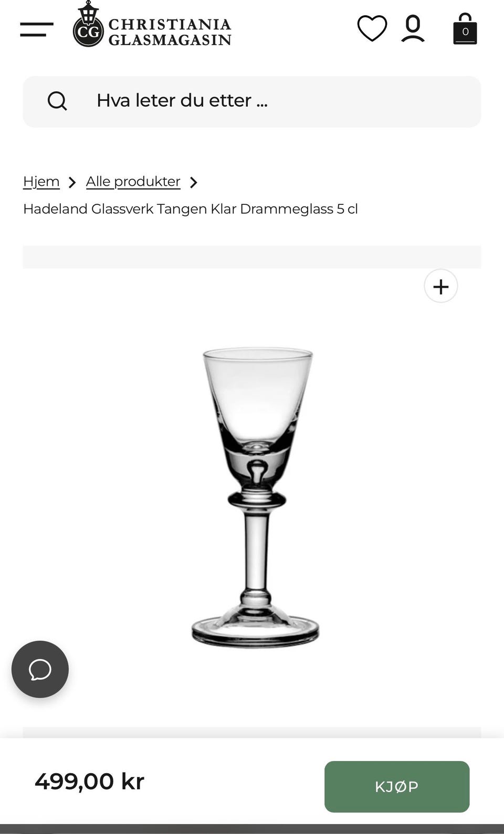
Task: Click the 499,00 kr price label
Action: tap(89, 781)
